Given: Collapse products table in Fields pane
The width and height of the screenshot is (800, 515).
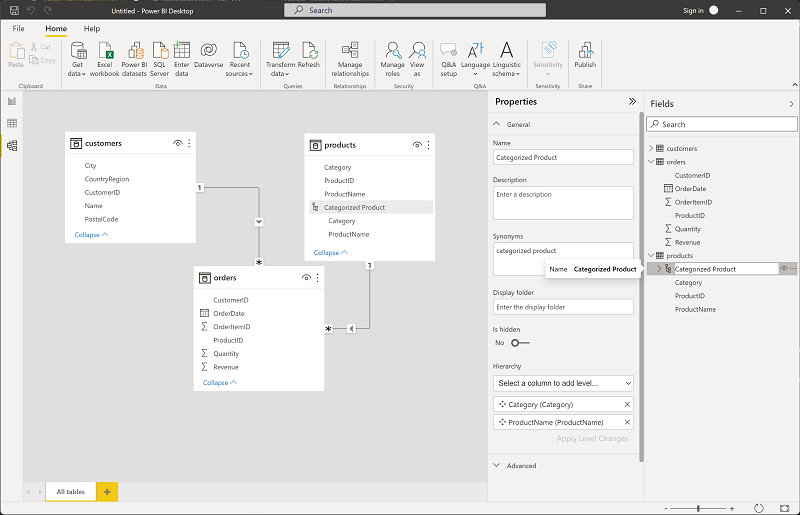Looking at the screenshot, I should [651, 256].
